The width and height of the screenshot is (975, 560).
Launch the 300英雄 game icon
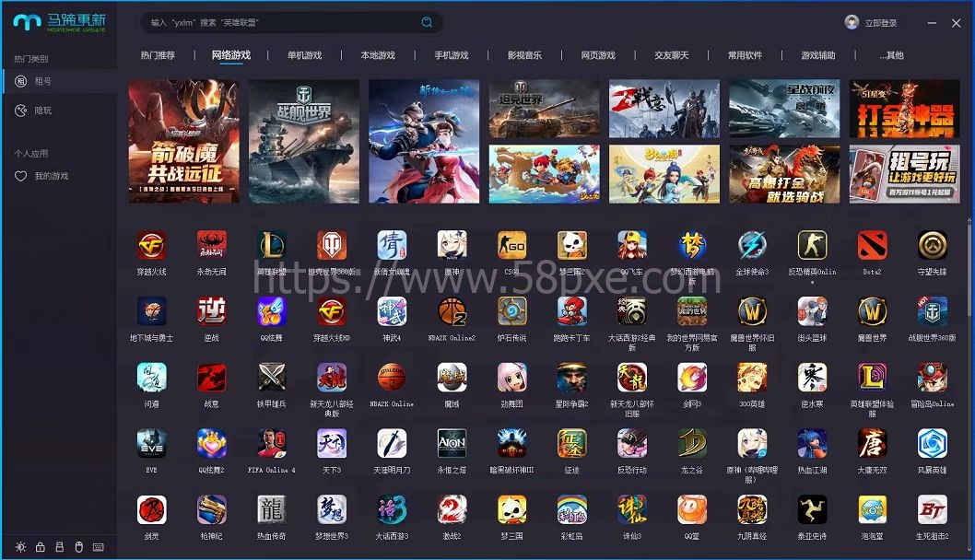click(752, 378)
